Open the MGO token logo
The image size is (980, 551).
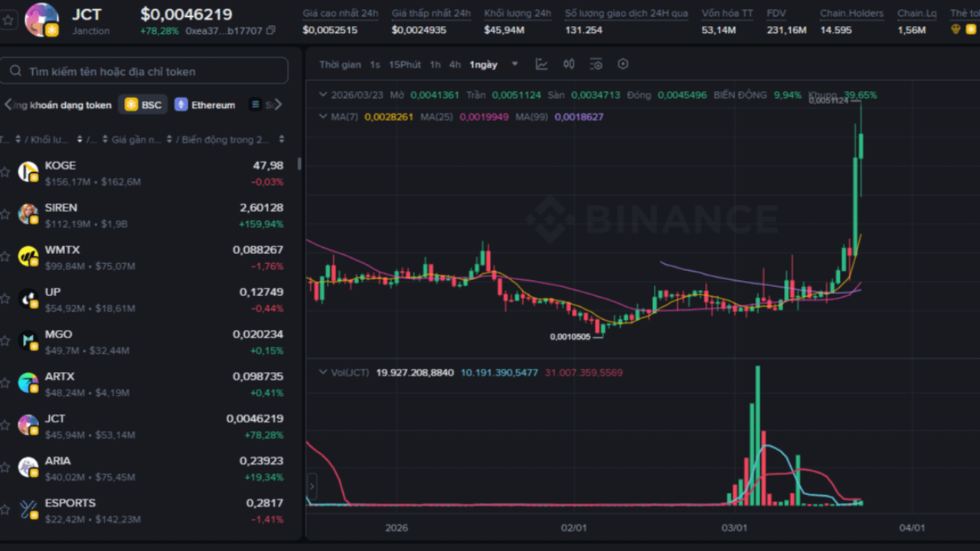tap(28, 341)
